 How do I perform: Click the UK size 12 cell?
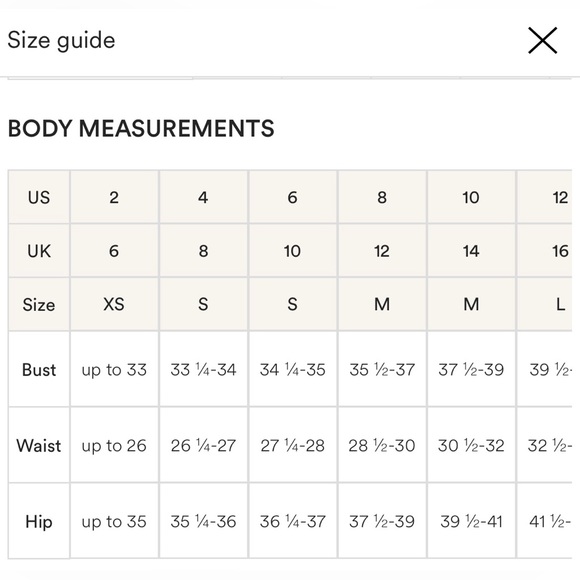point(382,251)
